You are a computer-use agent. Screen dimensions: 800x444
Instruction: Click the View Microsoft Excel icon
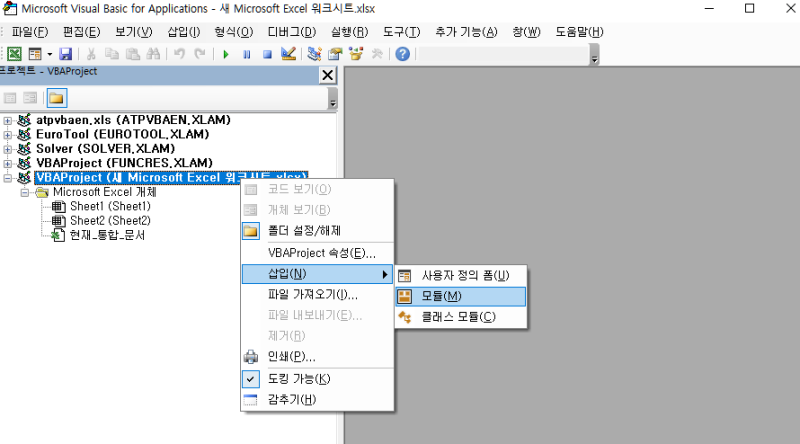coord(14,54)
